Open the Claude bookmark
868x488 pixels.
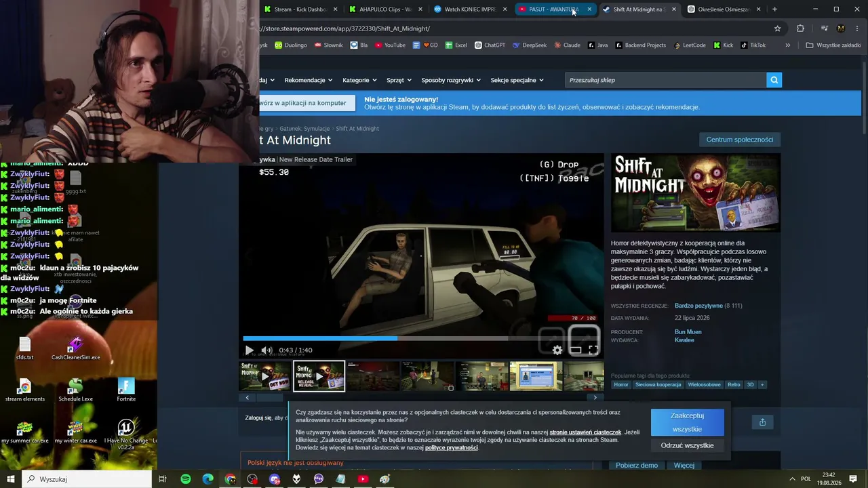(x=566, y=45)
